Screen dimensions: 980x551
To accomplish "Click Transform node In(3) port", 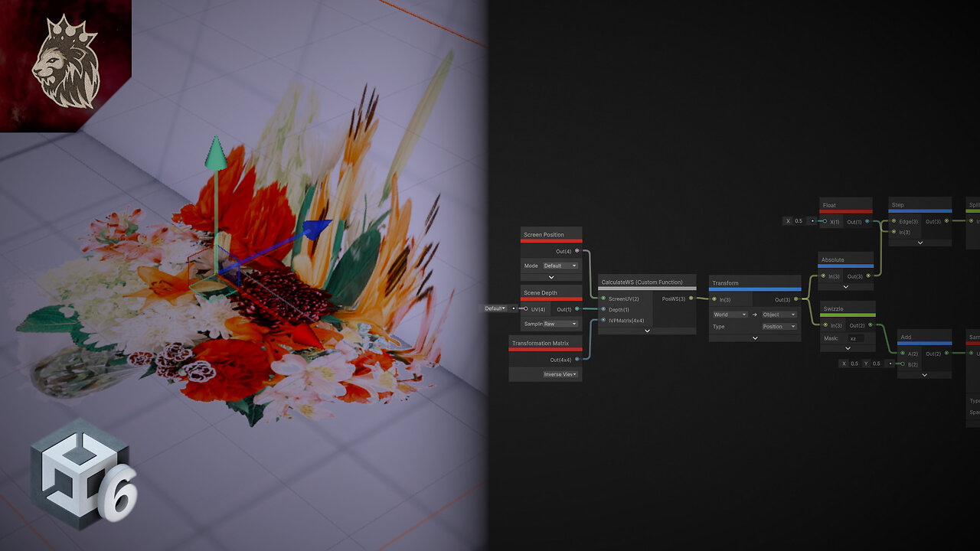I will (x=714, y=299).
